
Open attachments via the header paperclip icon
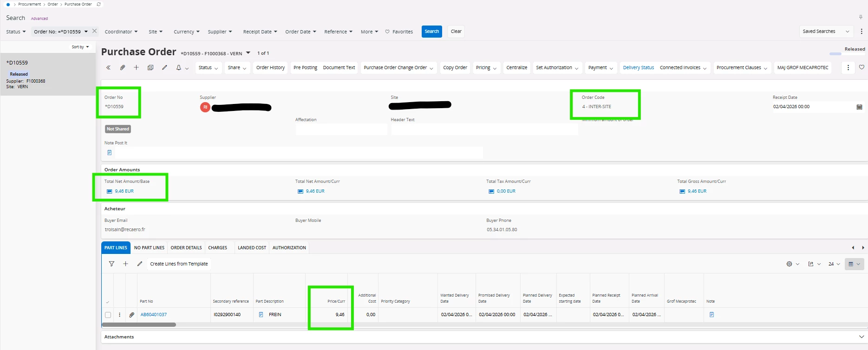[122, 68]
